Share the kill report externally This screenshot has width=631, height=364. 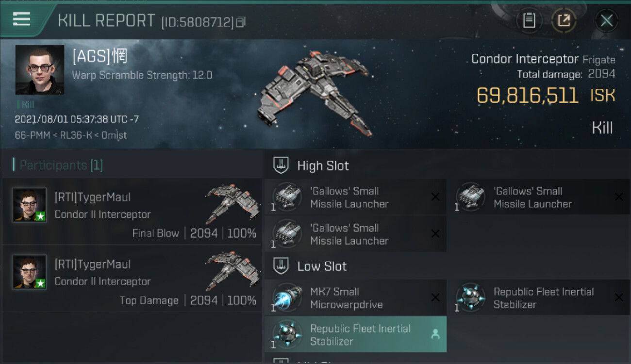pyautogui.click(x=564, y=20)
